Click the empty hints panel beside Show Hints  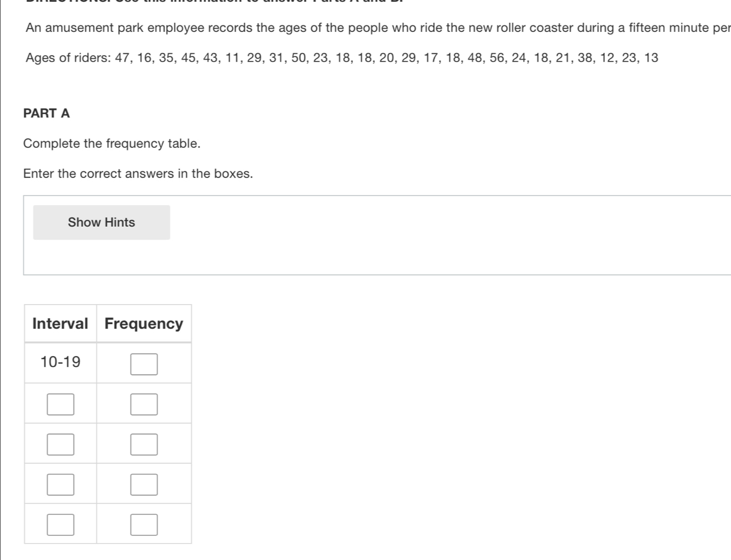449,235
